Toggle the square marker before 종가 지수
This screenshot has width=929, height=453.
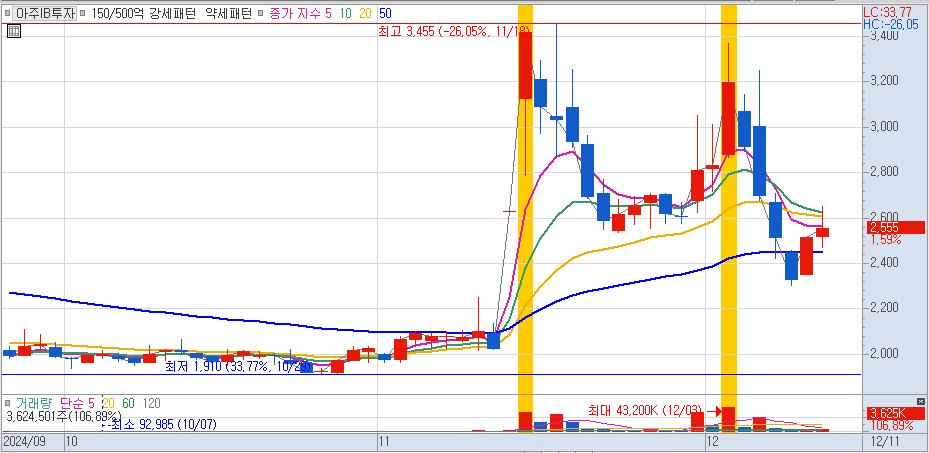pos(261,13)
